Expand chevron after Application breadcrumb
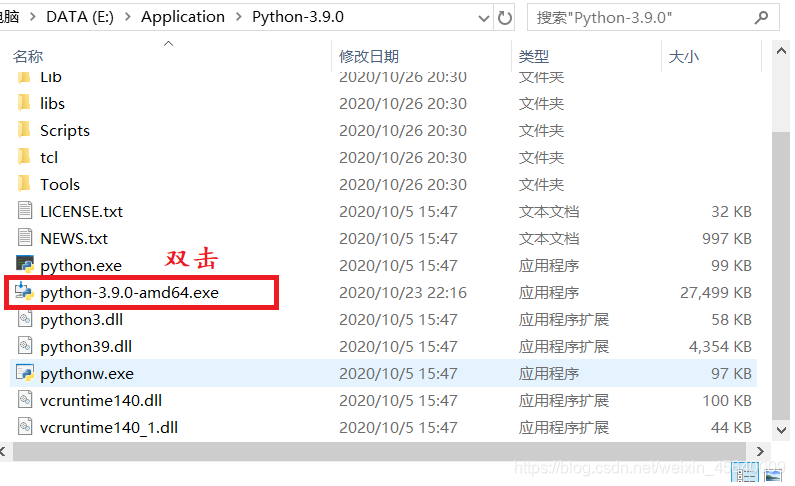This screenshot has height=486, width=795. [x=238, y=17]
